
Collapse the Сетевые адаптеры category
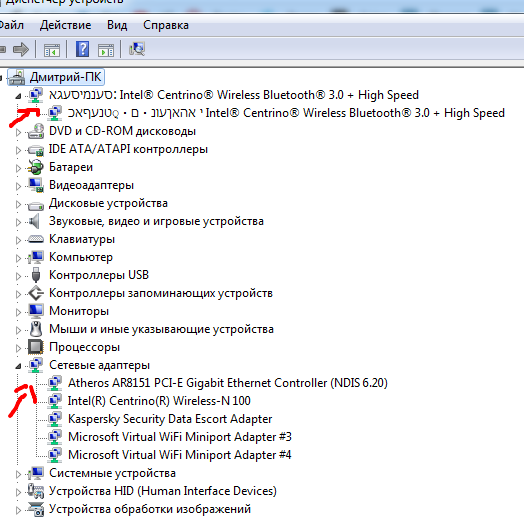(x=18, y=366)
